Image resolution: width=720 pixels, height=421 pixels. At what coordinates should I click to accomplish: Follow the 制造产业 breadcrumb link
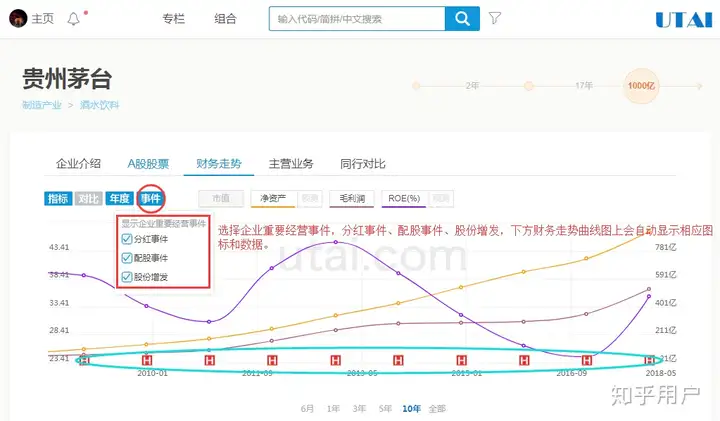[42, 105]
